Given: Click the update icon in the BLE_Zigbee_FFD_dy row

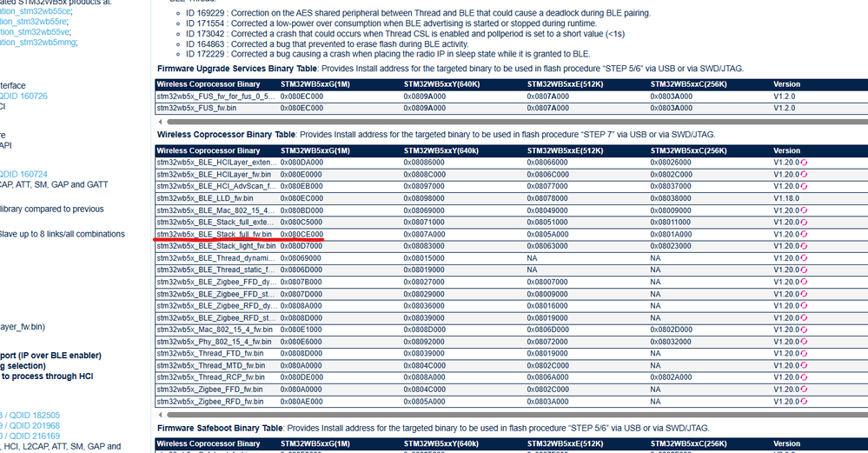Looking at the screenshot, I should coord(804,282).
